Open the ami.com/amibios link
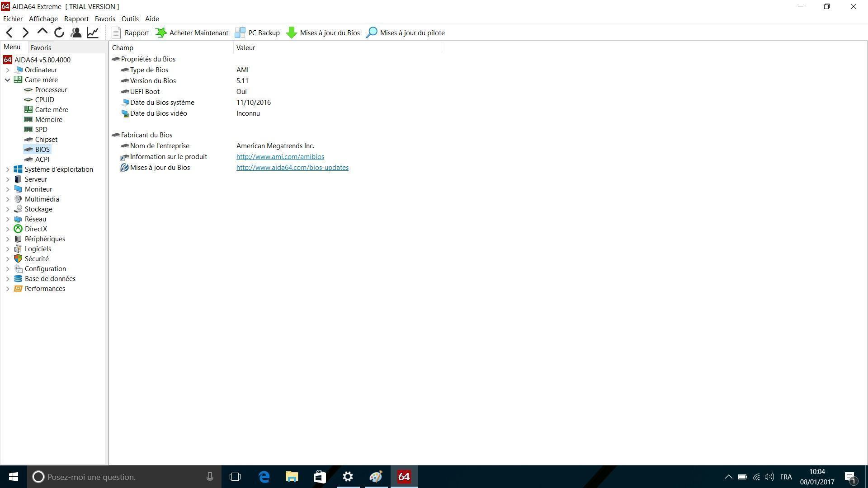Image resolution: width=868 pixels, height=488 pixels. [280, 157]
